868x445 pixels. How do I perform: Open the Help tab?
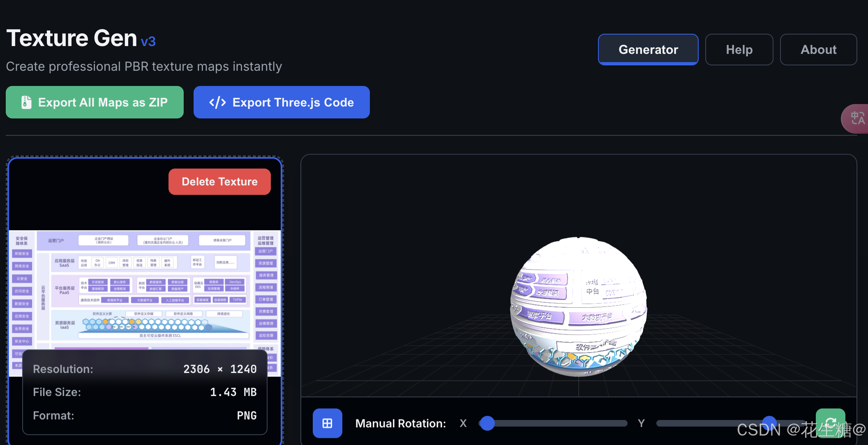coord(739,50)
